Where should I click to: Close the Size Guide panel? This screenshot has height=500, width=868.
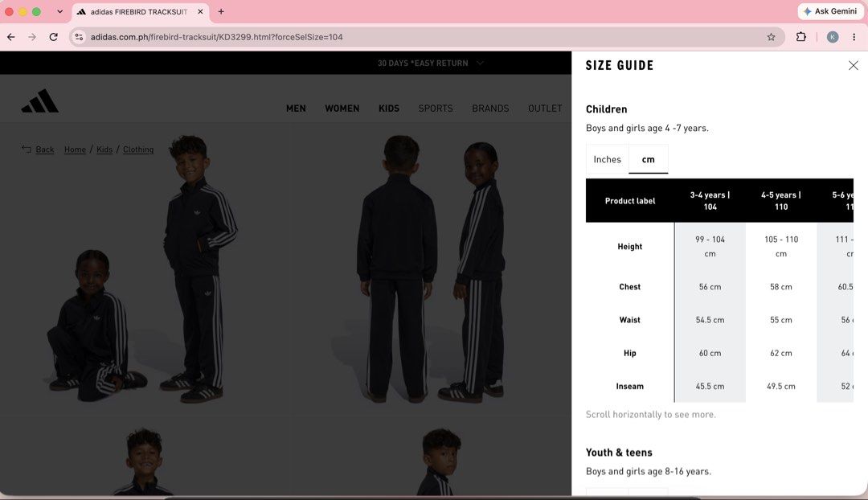click(853, 65)
